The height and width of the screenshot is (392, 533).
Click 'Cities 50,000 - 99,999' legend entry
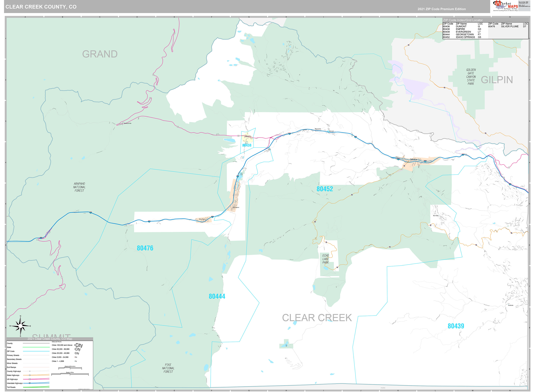pos(61,349)
